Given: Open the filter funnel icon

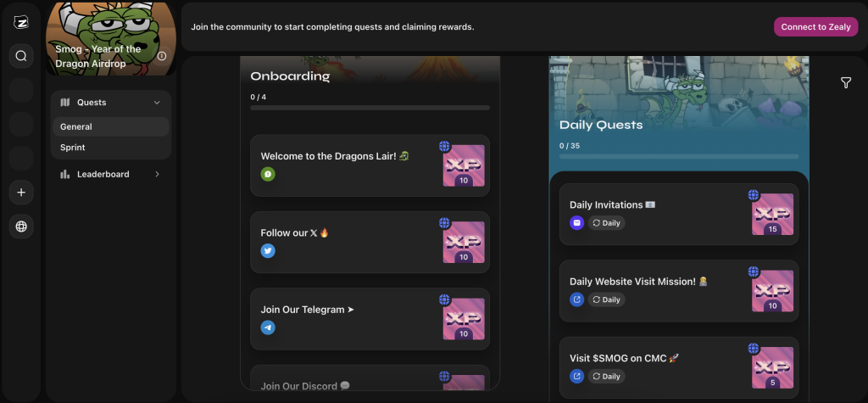Looking at the screenshot, I should pos(845,82).
